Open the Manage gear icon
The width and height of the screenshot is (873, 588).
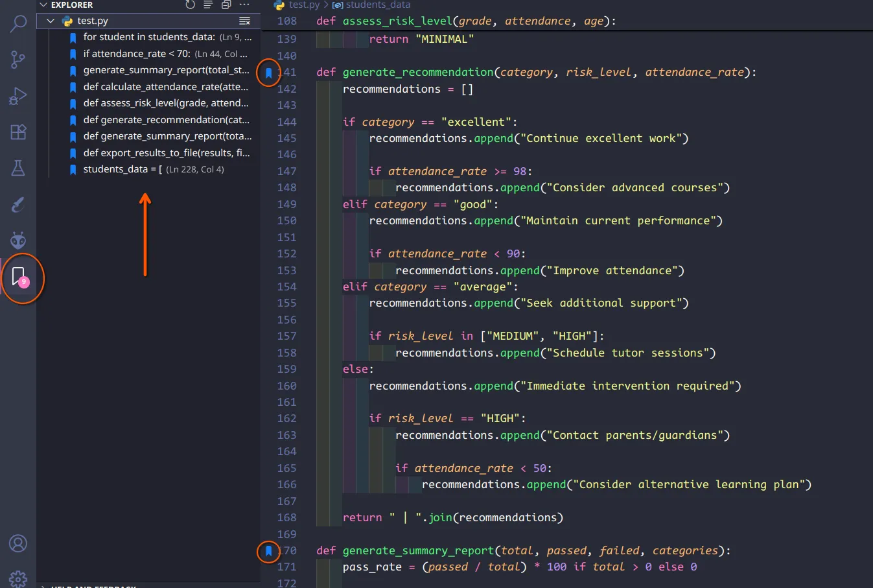click(x=18, y=578)
